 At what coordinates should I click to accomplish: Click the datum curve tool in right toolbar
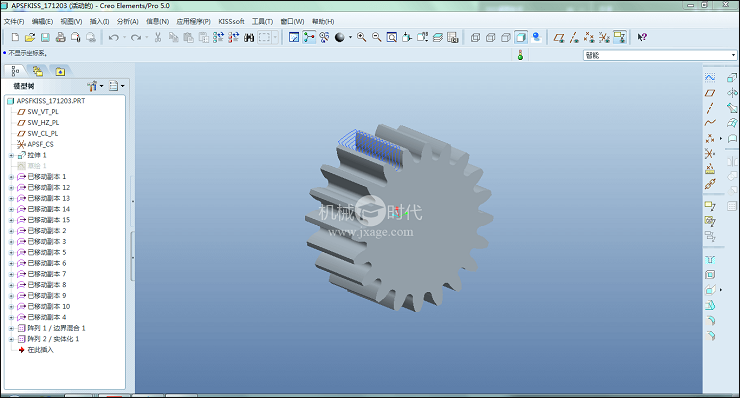[710, 123]
